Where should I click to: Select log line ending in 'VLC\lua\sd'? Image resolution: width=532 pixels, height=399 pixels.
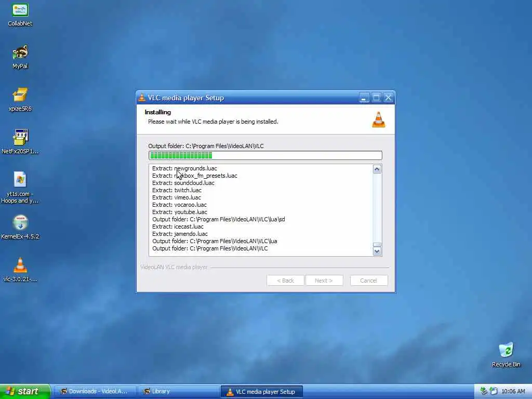[x=219, y=219]
